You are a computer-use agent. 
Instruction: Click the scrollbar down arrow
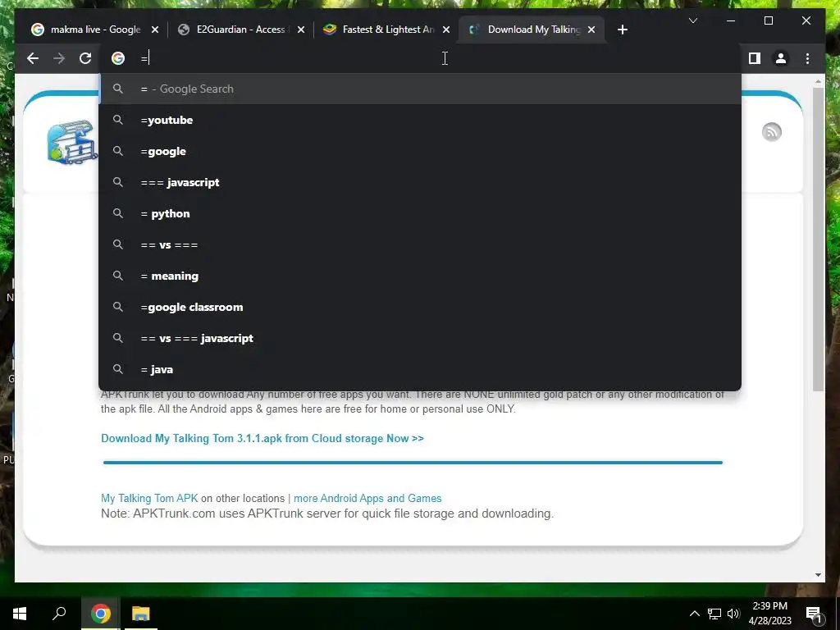pyautogui.click(x=818, y=575)
